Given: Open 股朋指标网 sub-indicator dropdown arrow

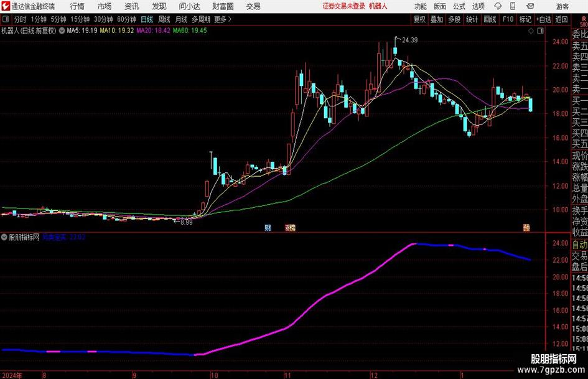Looking at the screenshot, I should (x=4, y=237).
